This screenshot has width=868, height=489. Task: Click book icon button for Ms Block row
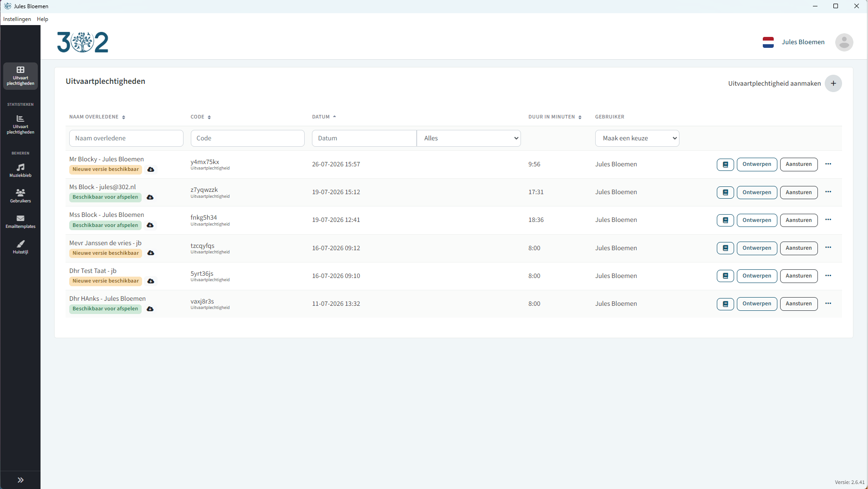(x=725, y=192)
